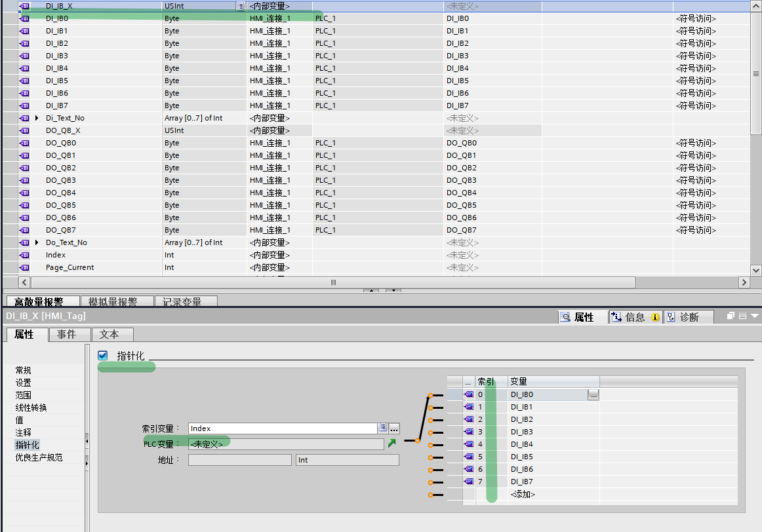The width and height of the screenshot is (762, 532).
Task: Click the green go-to-PLC-tag arrow icon
Action: pos(391,443)
